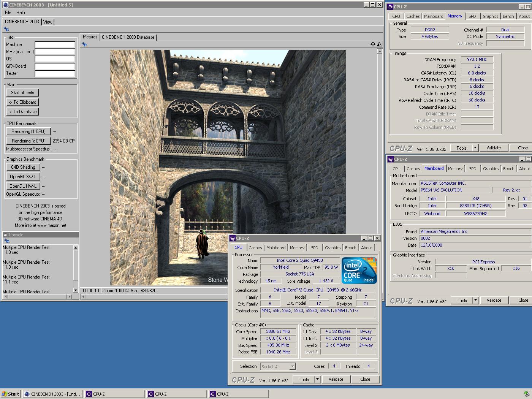
Task: Run Rendering (x CPU) benchmark
Action: 28,141
